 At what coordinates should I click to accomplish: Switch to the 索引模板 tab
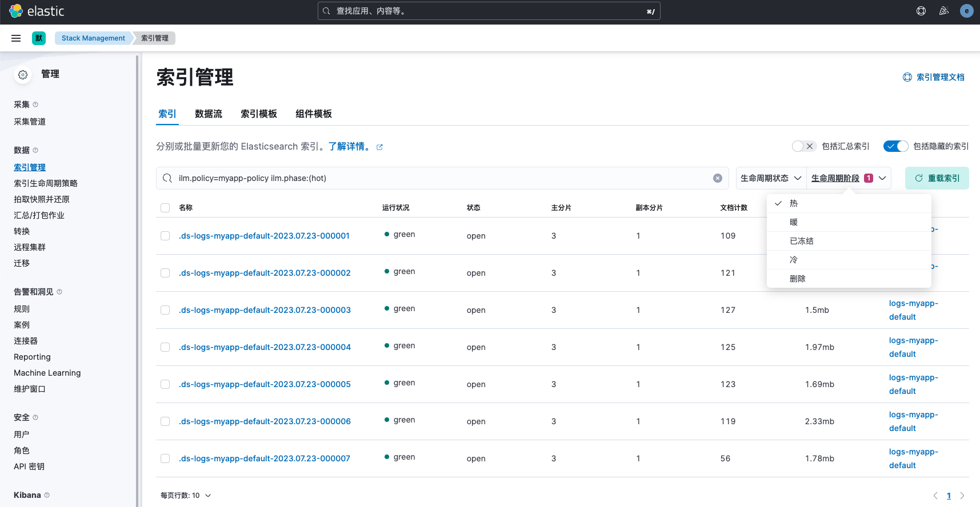tap(259, 114)
